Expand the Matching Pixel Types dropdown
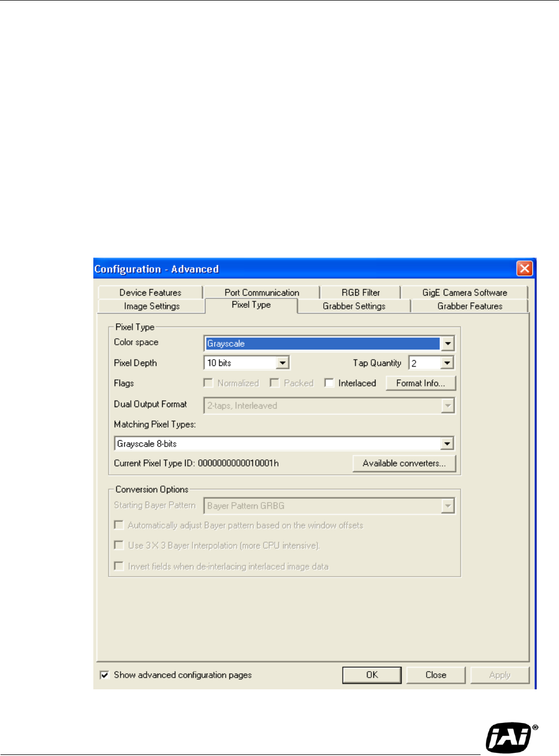Image resolution: width=559 pixels, height=756 pixels. 447,443
